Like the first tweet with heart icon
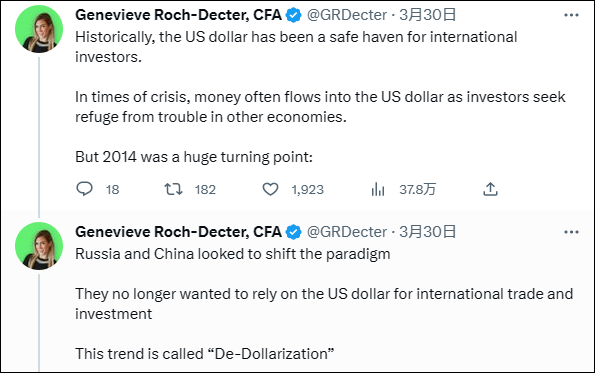595x373 pixels. coord(271,189)
